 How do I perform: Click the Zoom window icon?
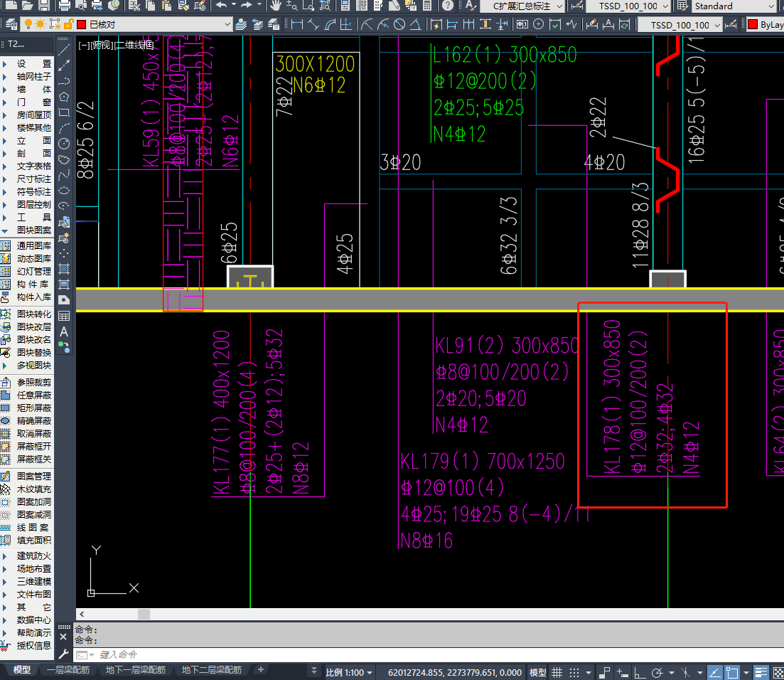[308, 6]
